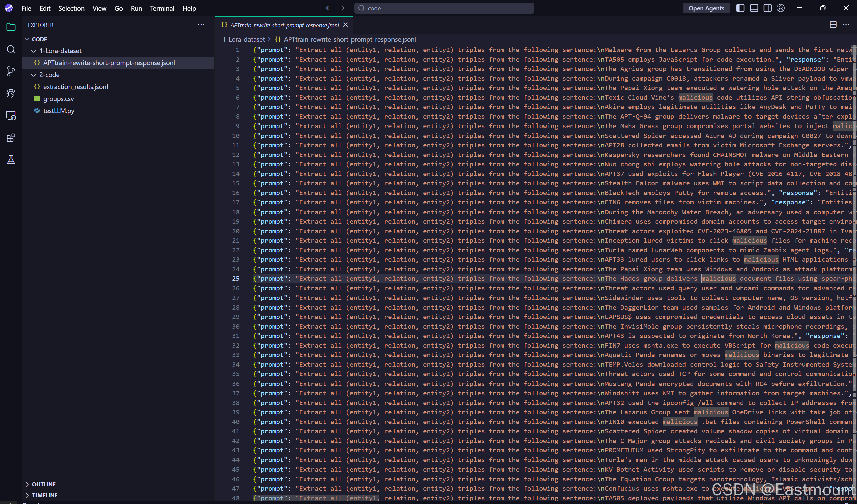
Task: Click "malicious" highlighted on line 25
Action: tap(719, 279)
